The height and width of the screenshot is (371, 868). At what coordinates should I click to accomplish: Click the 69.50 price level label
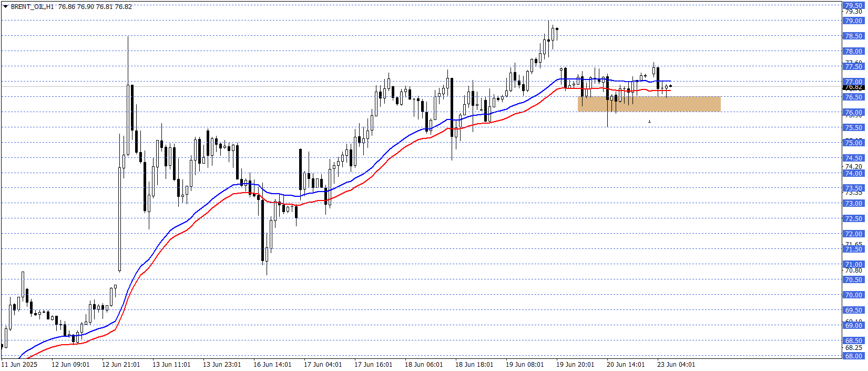(x=854, y=310)
